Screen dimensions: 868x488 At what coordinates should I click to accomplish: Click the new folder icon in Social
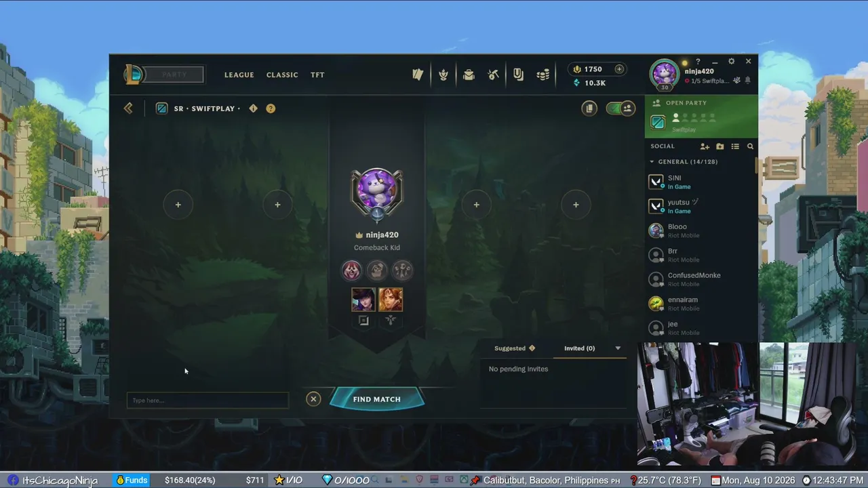click(x=720, y=146)
